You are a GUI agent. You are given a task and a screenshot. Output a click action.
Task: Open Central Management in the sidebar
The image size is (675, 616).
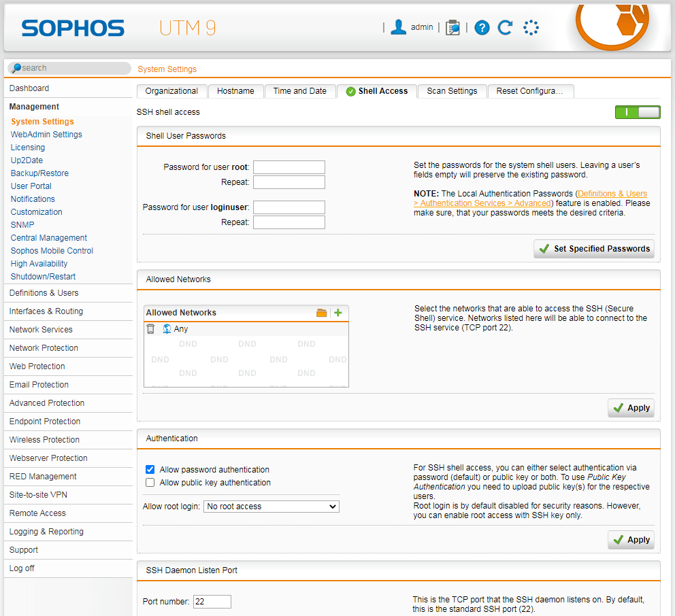tap(49, 238)
